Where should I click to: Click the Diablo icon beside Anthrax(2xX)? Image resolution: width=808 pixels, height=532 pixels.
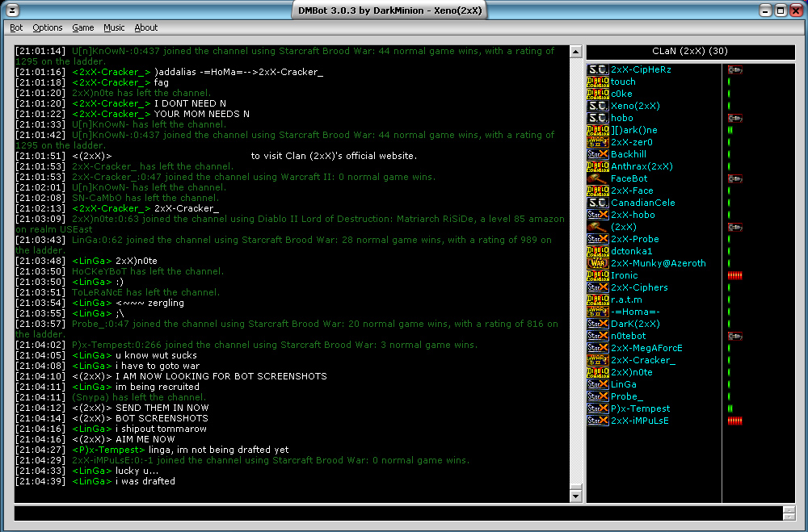(x=598, y=166)
